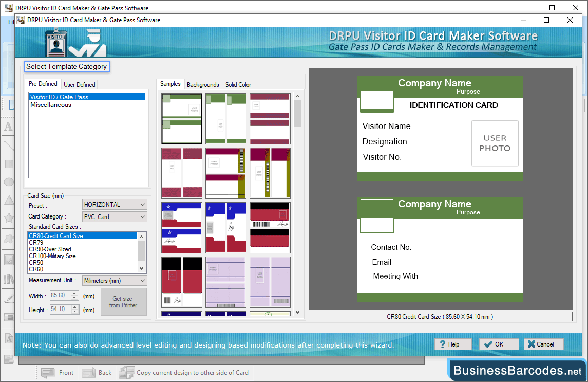588x382 pixels.
Task: Copy current design to other side of Card
Action: [184, 373]
